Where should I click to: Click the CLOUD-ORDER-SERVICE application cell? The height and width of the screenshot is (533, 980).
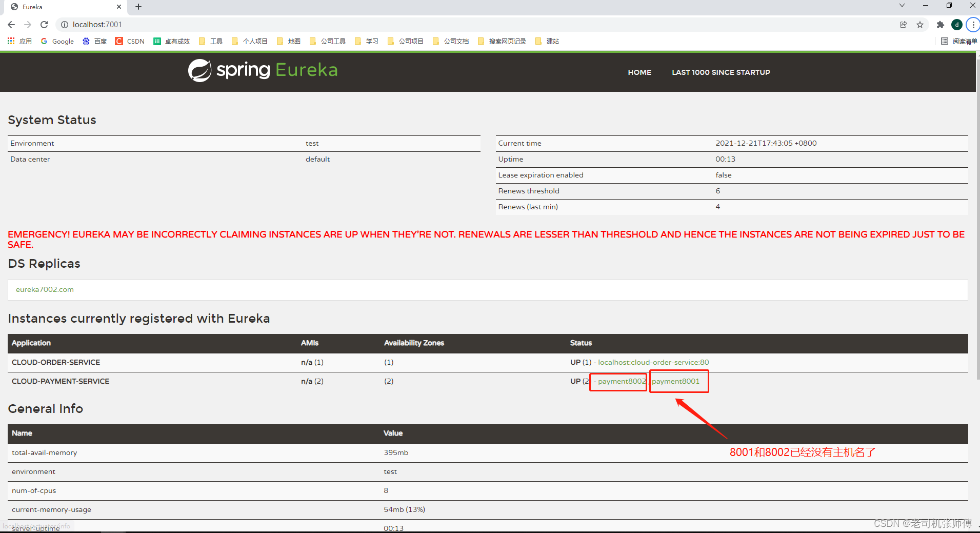tap(56, 362)
